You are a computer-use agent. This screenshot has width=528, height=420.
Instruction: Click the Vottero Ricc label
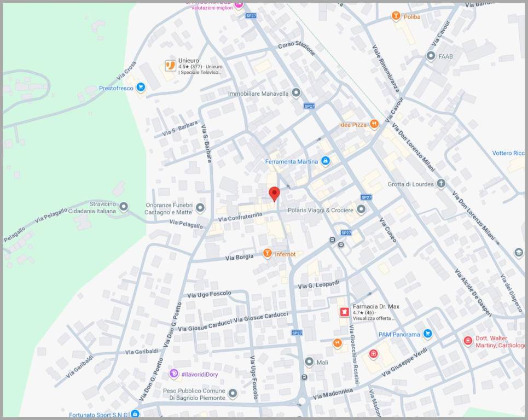point(508,153)
